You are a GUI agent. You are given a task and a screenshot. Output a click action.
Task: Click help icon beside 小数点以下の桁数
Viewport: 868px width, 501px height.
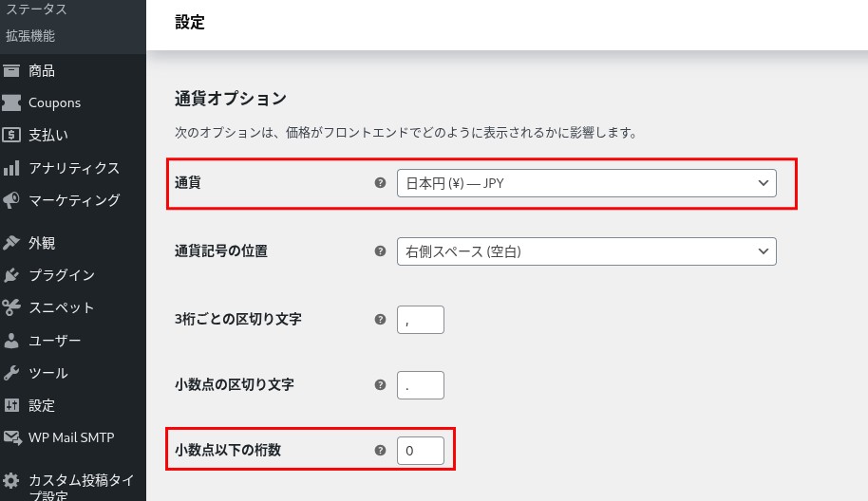pos(381,451)
